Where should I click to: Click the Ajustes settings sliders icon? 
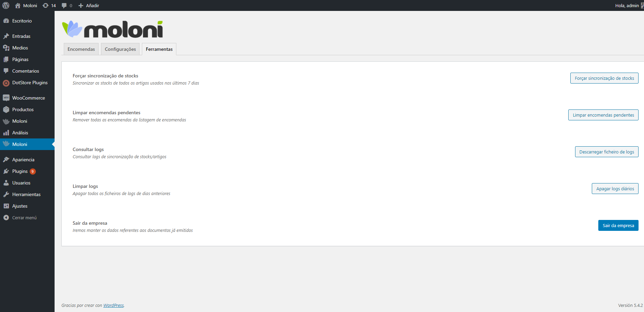(x=6, y=206)
